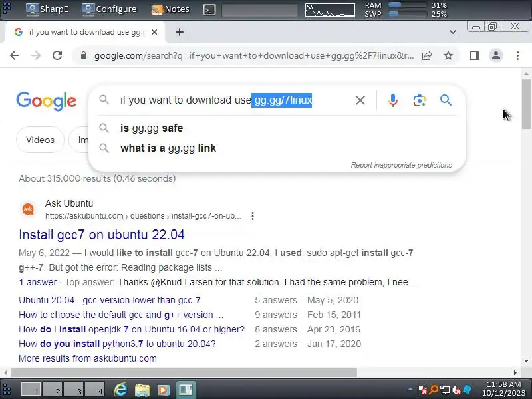The height and width of the screenshot is (399, 532).
Task: Click the address bar URL
Action: coord(254,55)
